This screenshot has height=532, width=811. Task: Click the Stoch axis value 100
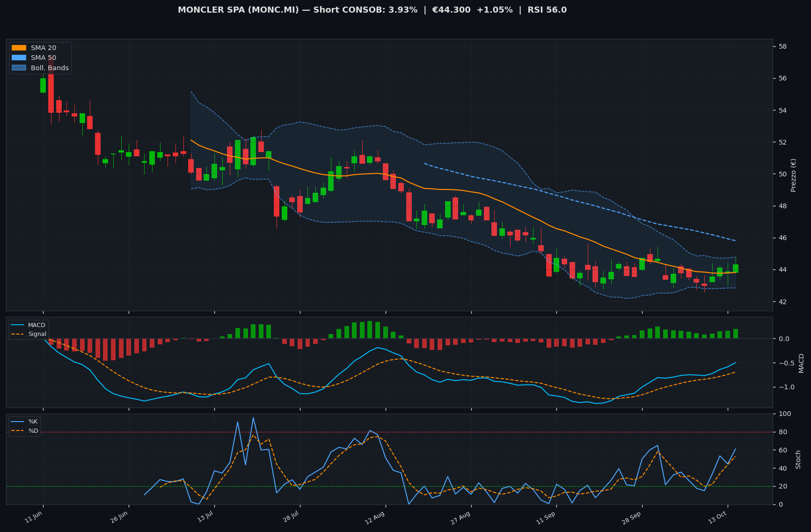pos(785,414)
